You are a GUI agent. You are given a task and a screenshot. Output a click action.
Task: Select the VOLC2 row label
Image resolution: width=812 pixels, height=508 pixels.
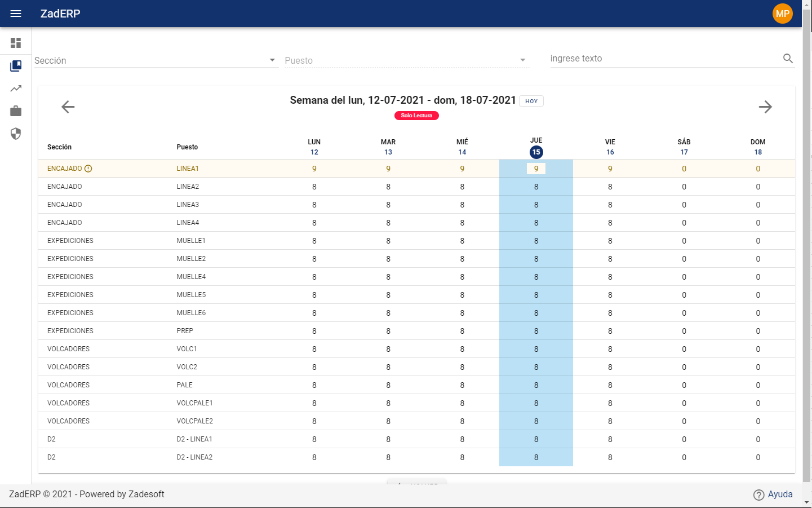pyautogui.click(x=187, y=367)
